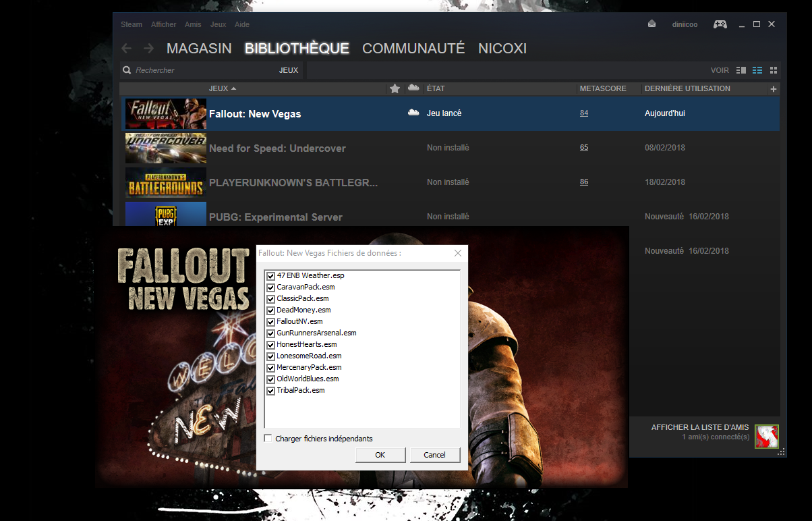Viewport: 812px width, 521px height.
Task: Open the diniicoo account name
Action: point(685,24)
